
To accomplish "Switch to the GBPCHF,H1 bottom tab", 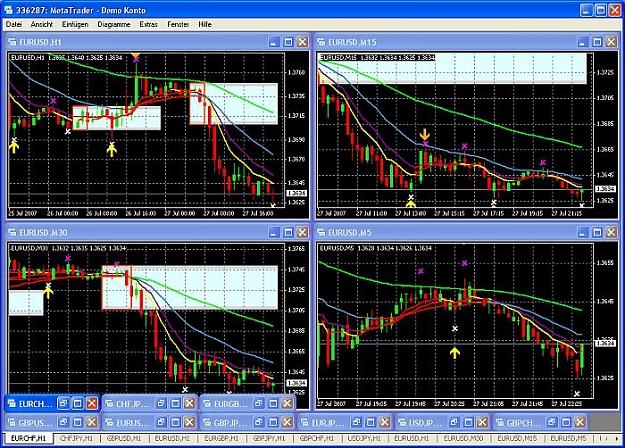I will click(x=317, y=438).
